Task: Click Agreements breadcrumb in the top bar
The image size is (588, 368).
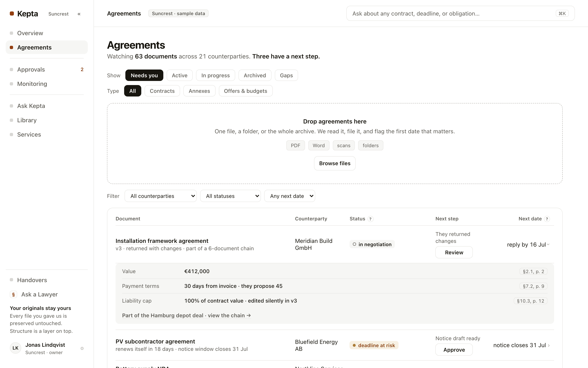Action: point(124,13)
